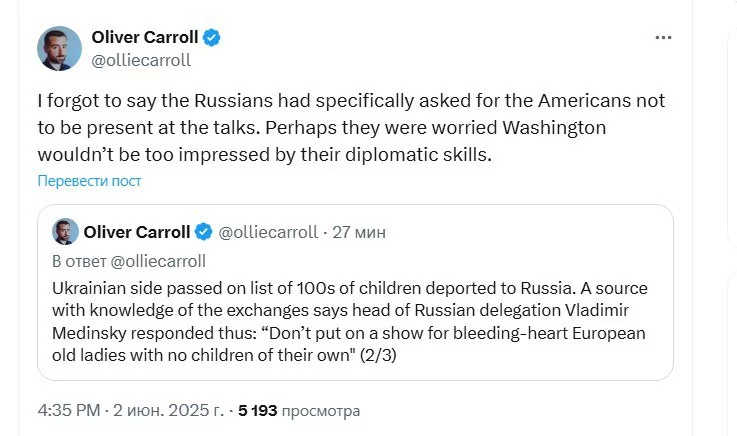Open the three-dot more options menu
The height and width of the screenshot is (436, 737).
coord(663,37)
